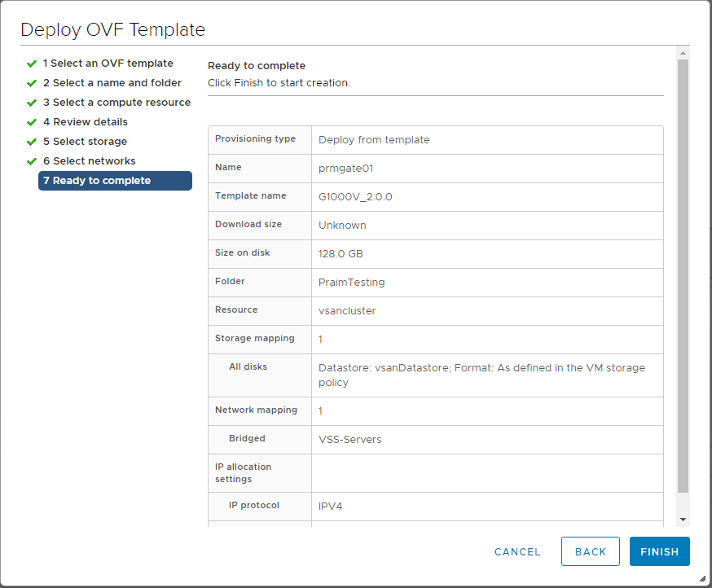This screenshot has height=588, width=712.
Task: Navigate to the Select networks step
Action: click(x=90, y=160)
